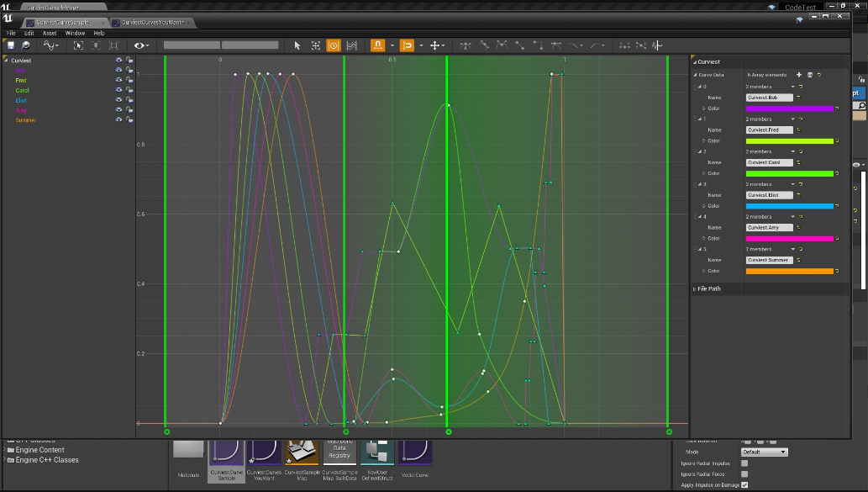This screenshot has width=868, height=492.
Task: Click the Save asset icon
Action: click(11, 45)
